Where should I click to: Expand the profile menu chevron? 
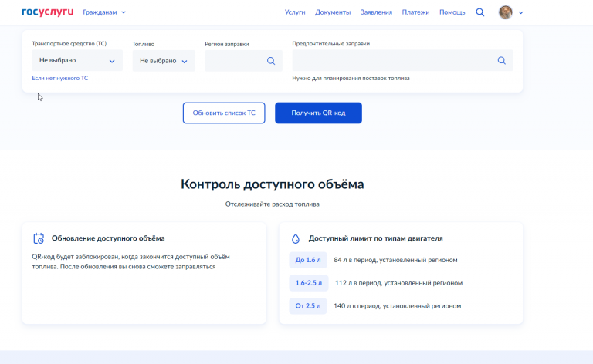pyautogui.click(x=520, y=13)
